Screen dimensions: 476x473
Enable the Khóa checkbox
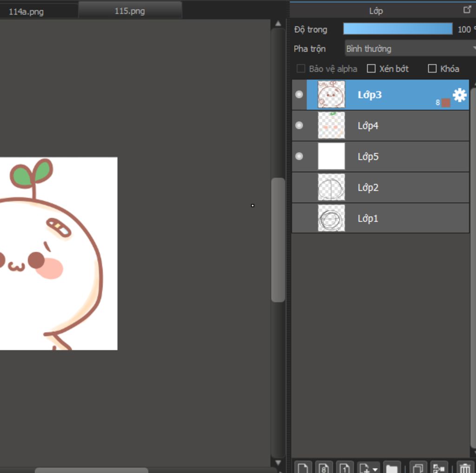tap(432, 68)
